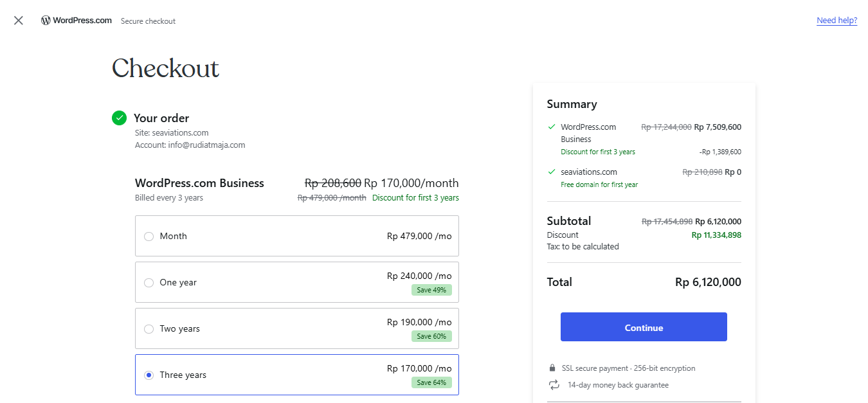Open the Need help? link
Image resolution: width=868 pixels, height=403 pixels.
[x=836, y=21]
